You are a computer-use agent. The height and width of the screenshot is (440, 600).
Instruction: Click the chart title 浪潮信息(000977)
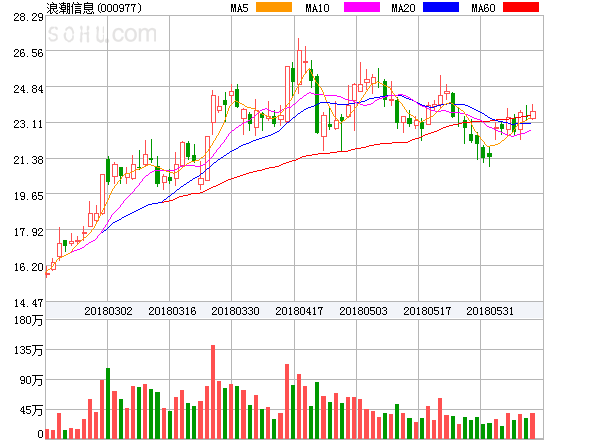(x=94, y=8)
